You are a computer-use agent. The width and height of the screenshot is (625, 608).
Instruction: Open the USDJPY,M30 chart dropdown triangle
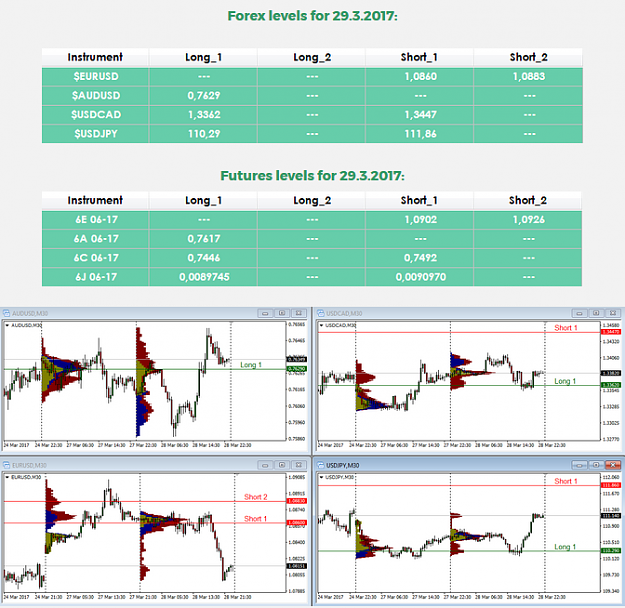[321, 477]
